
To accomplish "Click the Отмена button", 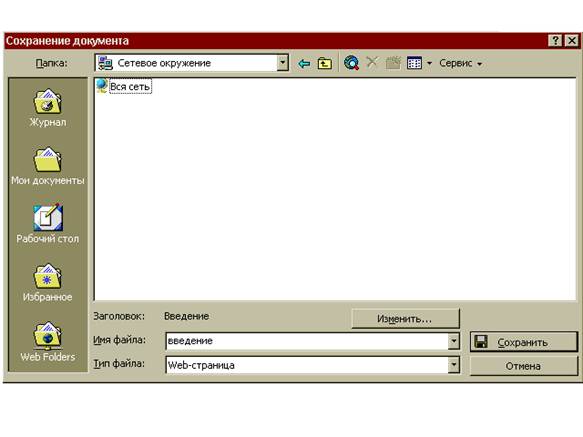I will pyautogui.click(x=524, y=366).
